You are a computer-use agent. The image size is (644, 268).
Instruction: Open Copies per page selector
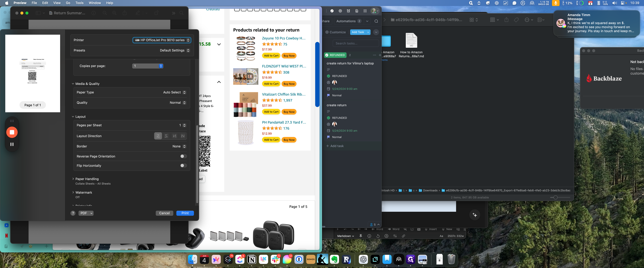point(148,66)
